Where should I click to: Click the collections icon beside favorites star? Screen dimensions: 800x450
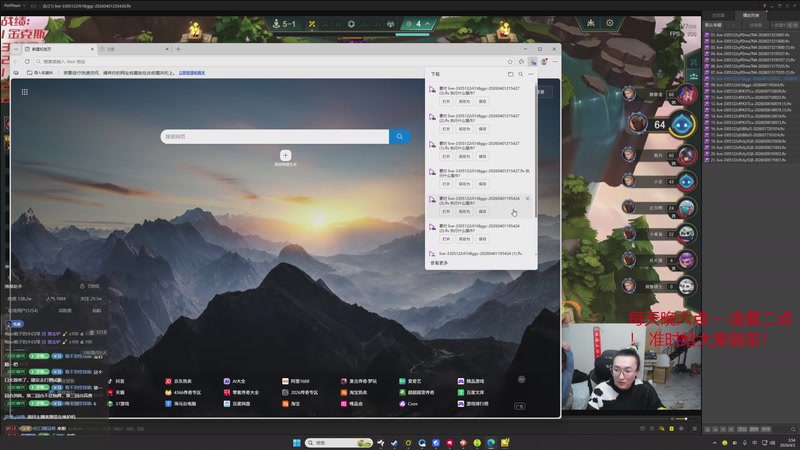click(521, 62)
